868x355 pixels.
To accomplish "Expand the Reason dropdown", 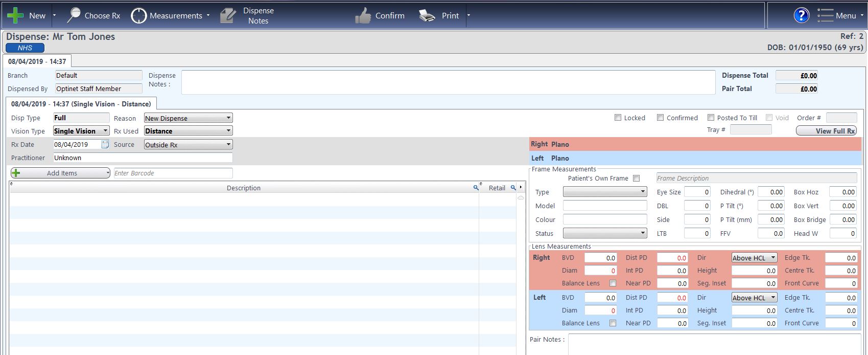I will click(188, 118).
